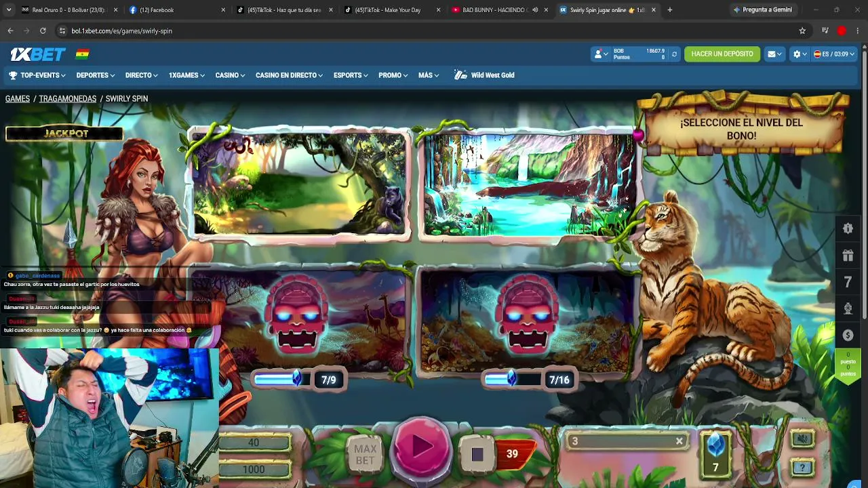The image size is (868, 488).
Task: Click the field showing 1000
Action: (x=254, y=470)
